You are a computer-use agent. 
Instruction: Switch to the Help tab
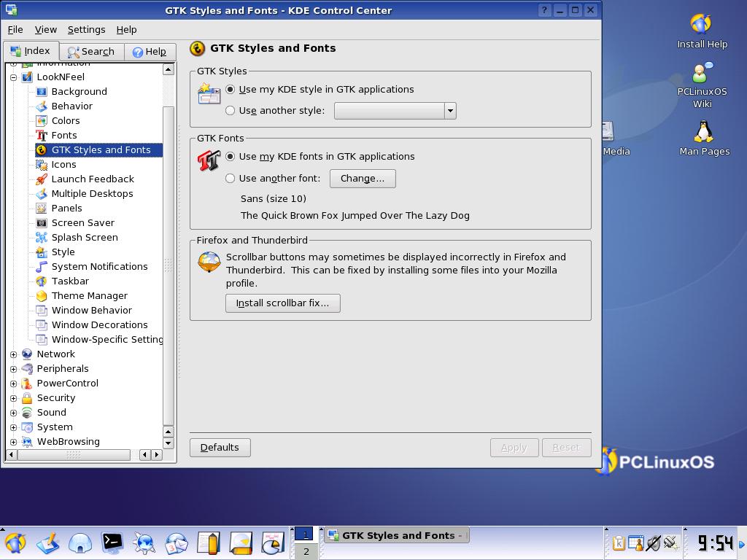150,52
